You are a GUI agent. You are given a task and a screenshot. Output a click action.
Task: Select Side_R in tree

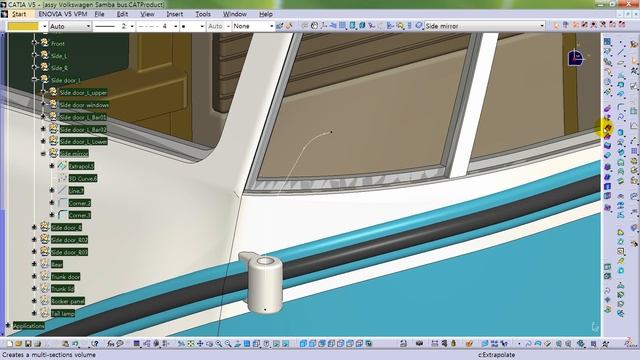(59, 68)
